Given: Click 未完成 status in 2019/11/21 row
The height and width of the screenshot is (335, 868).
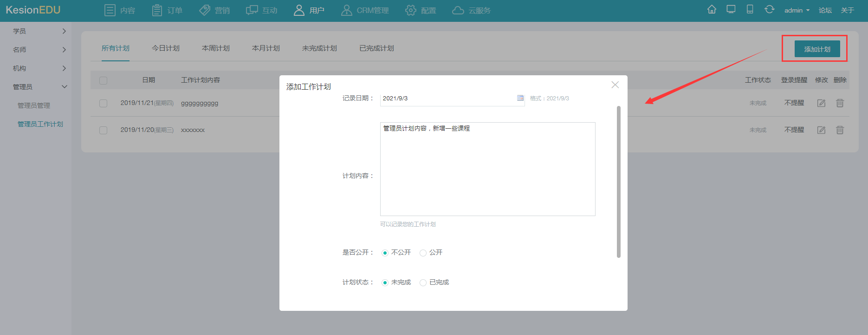Looking at the screenshot, I should 758,103.
